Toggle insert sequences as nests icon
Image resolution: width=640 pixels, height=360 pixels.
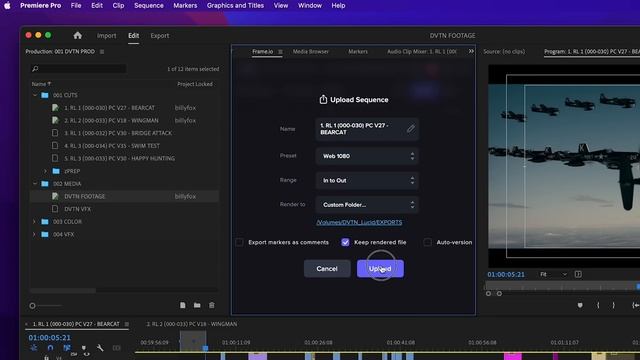33,348
